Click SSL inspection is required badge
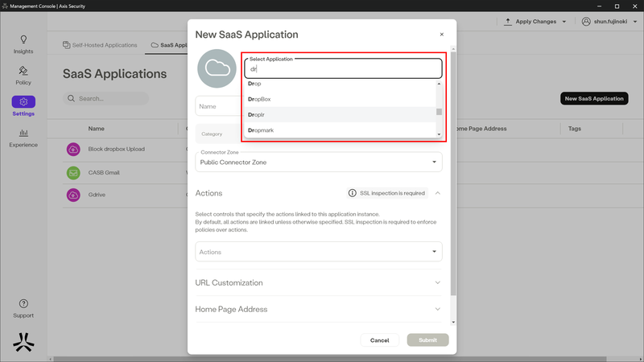This screenshot has height=362, width=644. [x=387, y=193]
